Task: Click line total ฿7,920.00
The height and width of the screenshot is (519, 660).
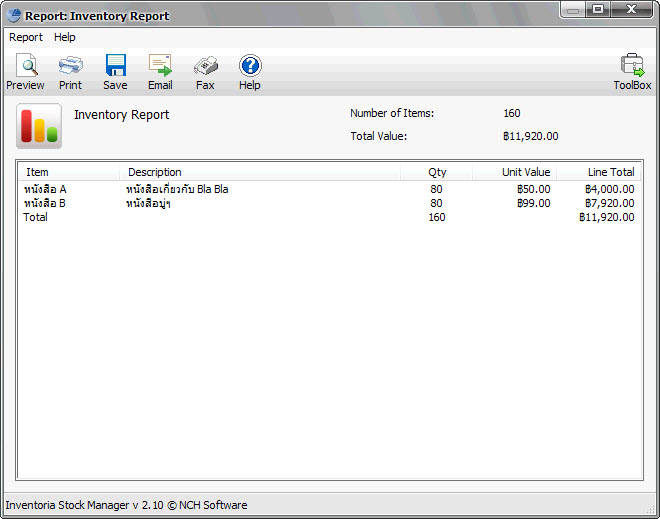Action: point(609,203)
